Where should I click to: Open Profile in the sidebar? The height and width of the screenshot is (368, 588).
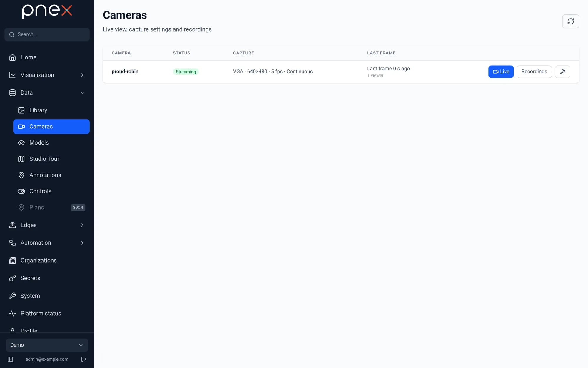click(47, 330)
